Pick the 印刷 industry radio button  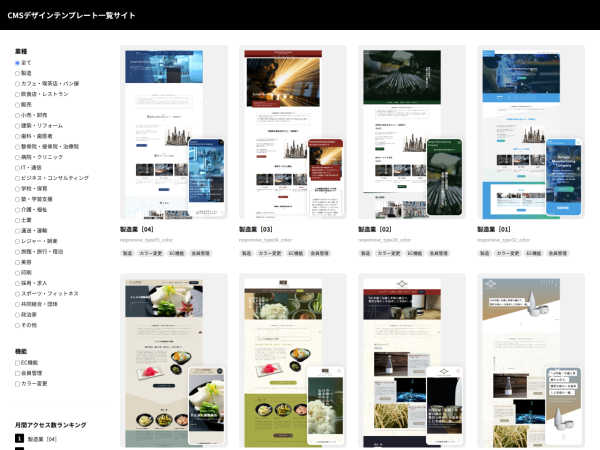click(x=17, y=273)
